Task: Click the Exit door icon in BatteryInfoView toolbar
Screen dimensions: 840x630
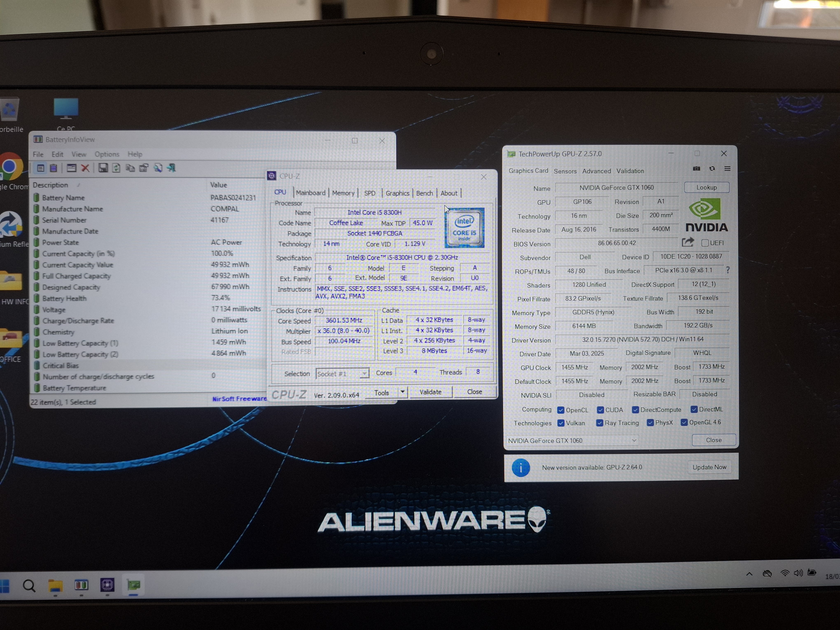Action: pos(172,168)
